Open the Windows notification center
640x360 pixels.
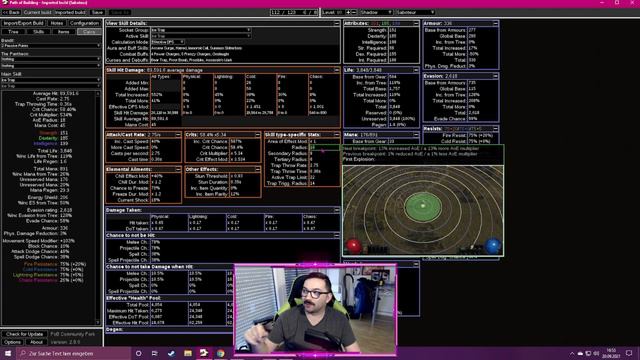coord(629,353)
